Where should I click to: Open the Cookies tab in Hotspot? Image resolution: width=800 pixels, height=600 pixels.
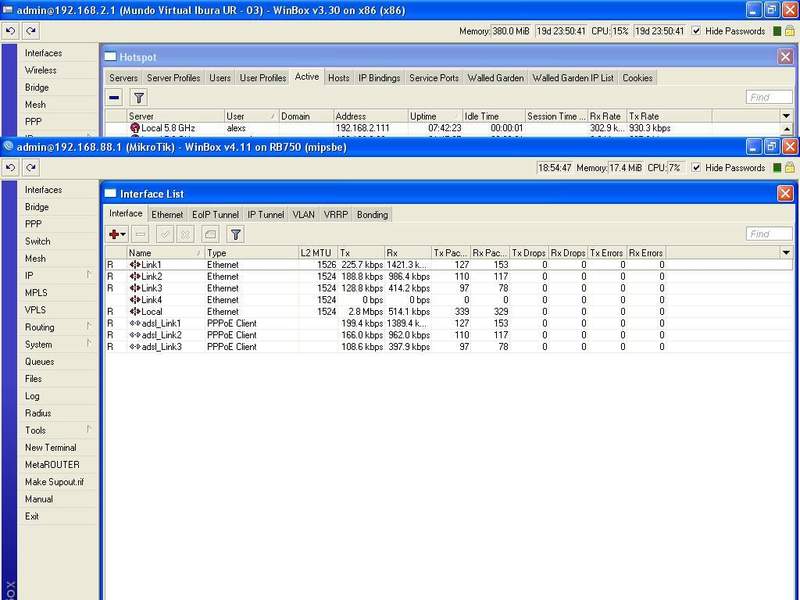click(x=637, y=78)
